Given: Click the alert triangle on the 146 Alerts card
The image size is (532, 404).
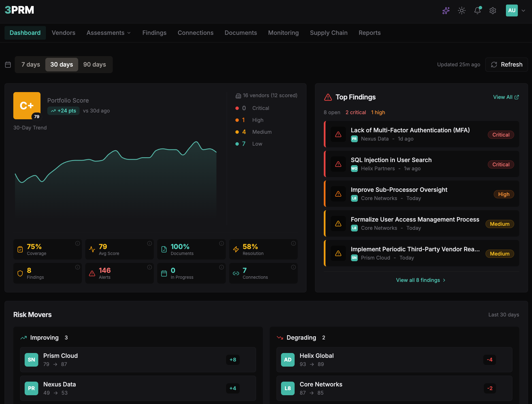Looking at the screenshot, I should click(x=92, y=273).
